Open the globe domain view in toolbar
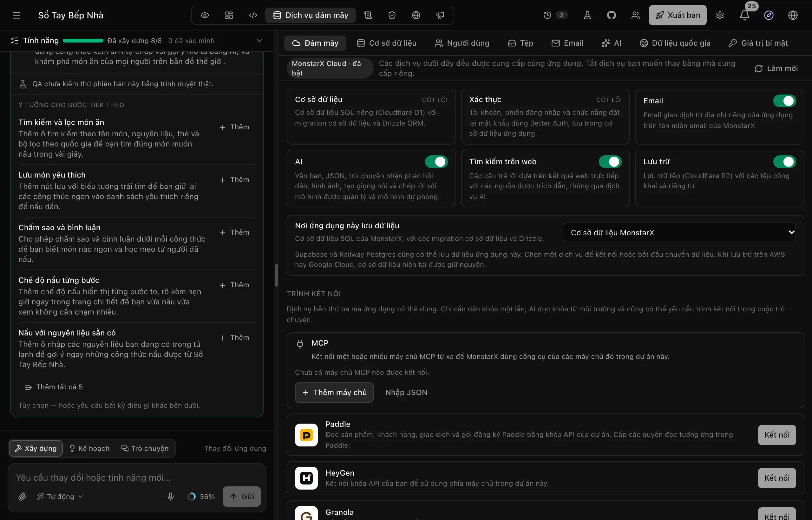The image size is (812, 520). 416,15
